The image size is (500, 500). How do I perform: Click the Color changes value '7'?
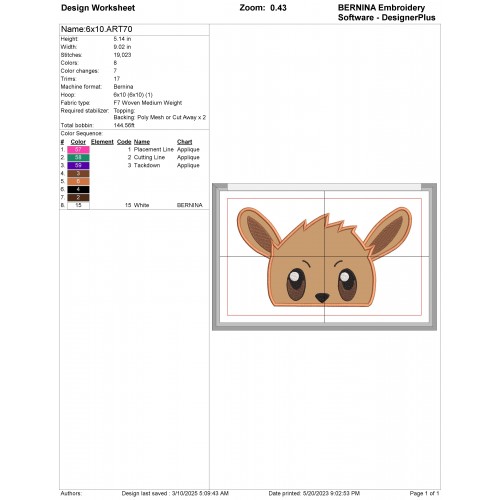coord(115,71)
